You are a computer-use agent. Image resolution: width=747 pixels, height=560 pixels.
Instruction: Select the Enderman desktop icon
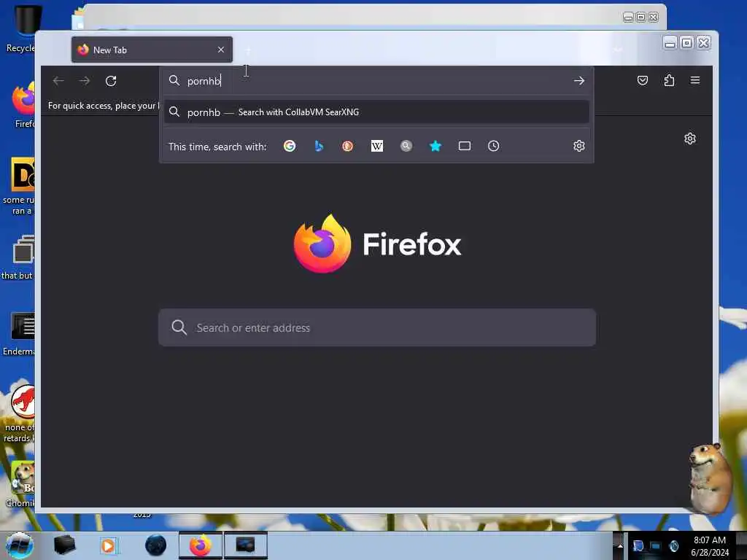click(19, 334)
